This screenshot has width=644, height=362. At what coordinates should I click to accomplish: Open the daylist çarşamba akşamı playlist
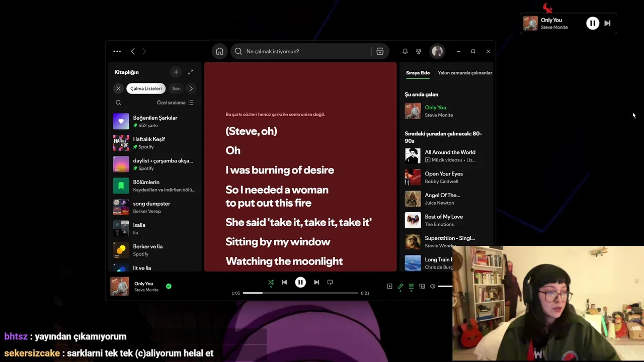click(x=154, y=164)
